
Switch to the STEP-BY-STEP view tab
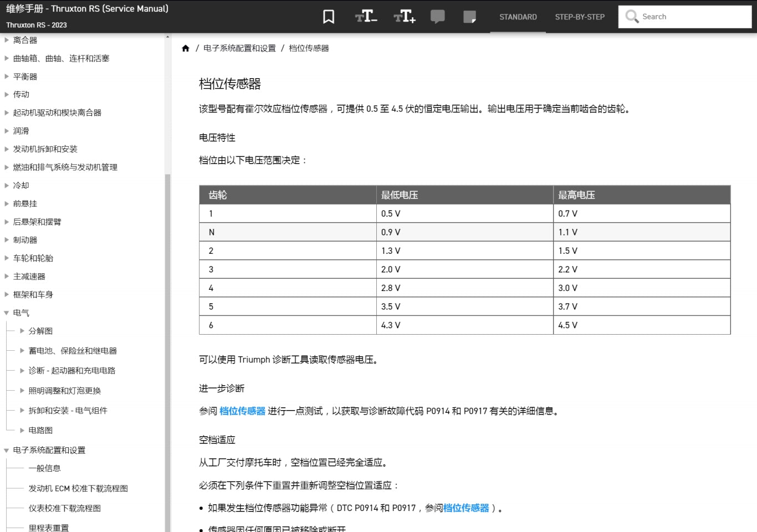pyautogui.click(x=579, y=17)
